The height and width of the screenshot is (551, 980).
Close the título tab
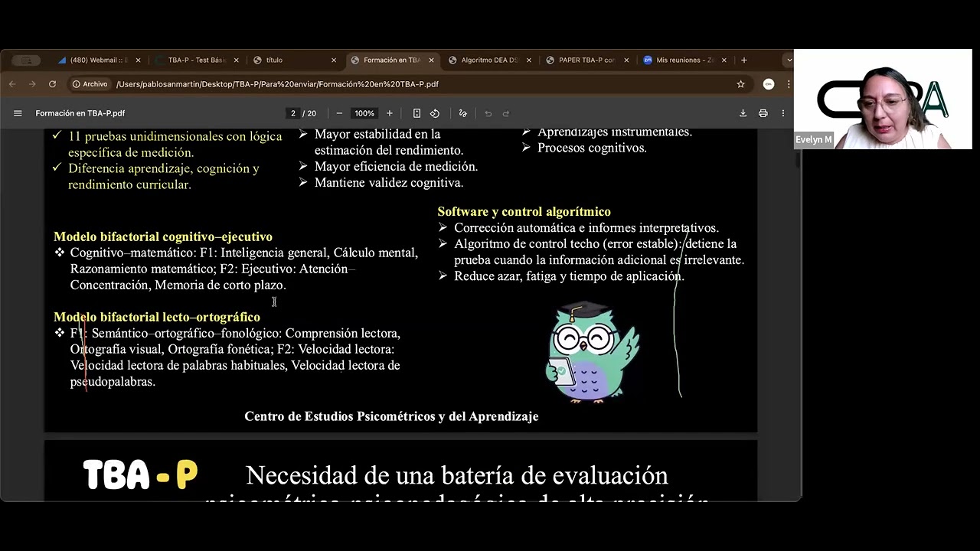click(x=333, y=60)
